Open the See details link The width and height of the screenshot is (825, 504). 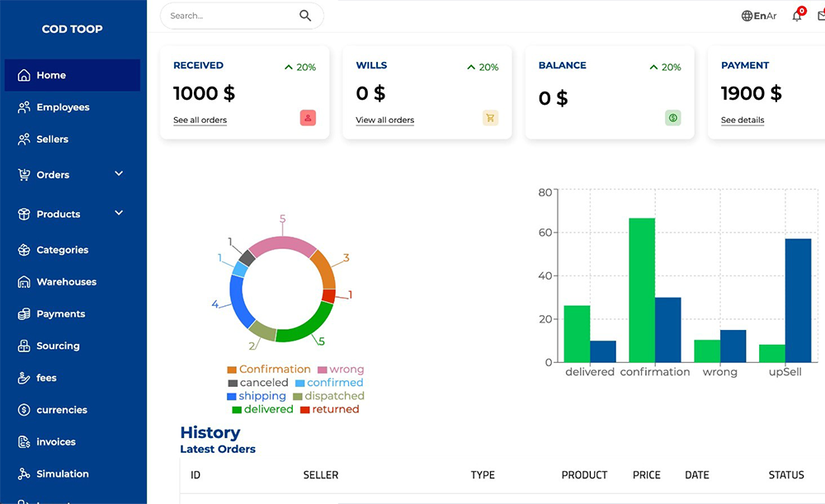(742, 120)
